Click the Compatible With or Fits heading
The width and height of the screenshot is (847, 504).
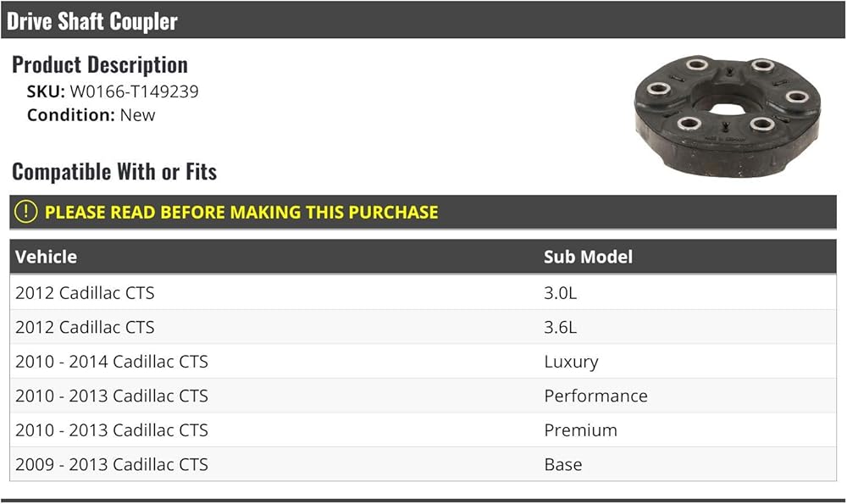pos(114,172)
